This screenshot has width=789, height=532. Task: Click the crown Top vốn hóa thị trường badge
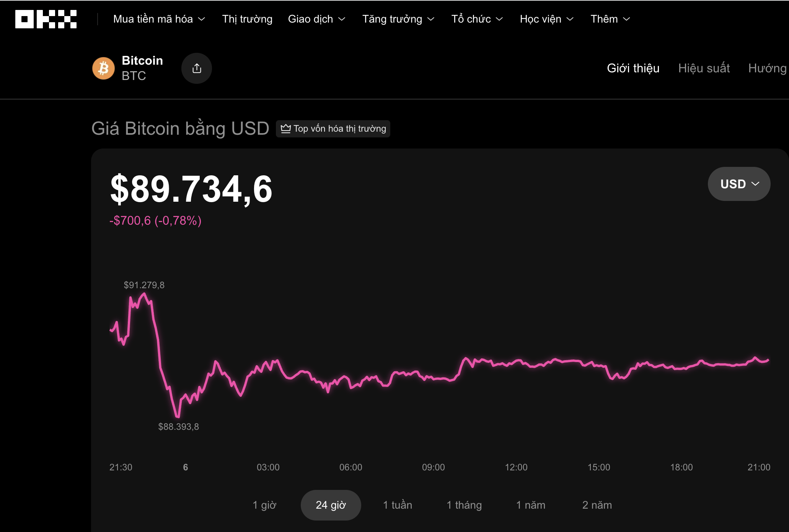pos(333,129)
